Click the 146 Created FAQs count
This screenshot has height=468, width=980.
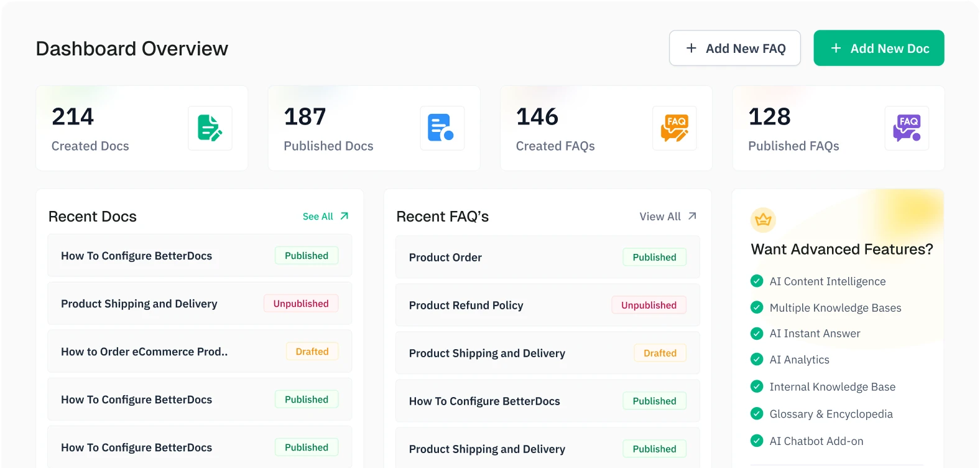coord(537,116)
